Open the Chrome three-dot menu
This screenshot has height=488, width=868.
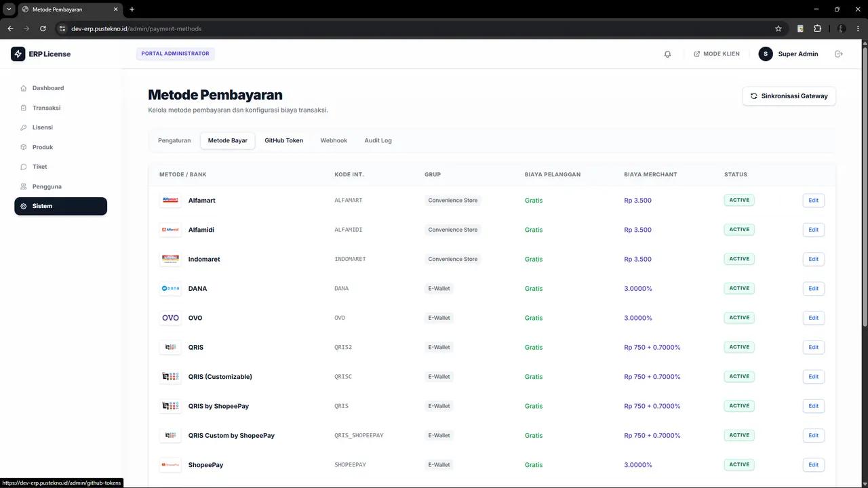click(858, 28)
